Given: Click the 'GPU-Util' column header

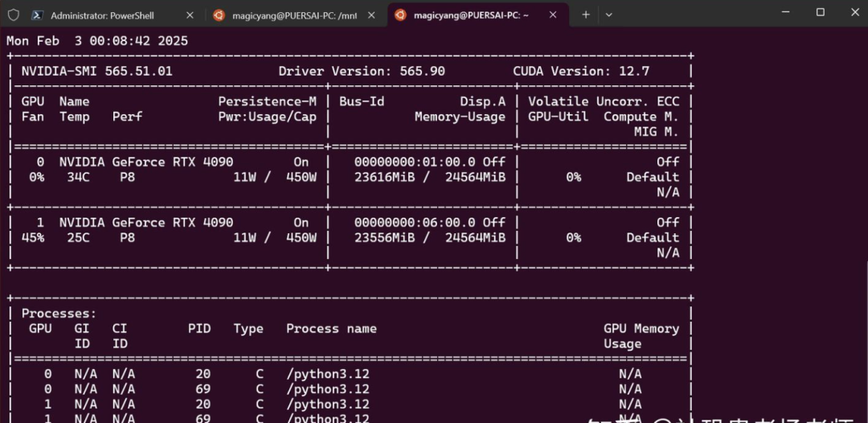Looking at the screenshot, I should coord(558,117).
